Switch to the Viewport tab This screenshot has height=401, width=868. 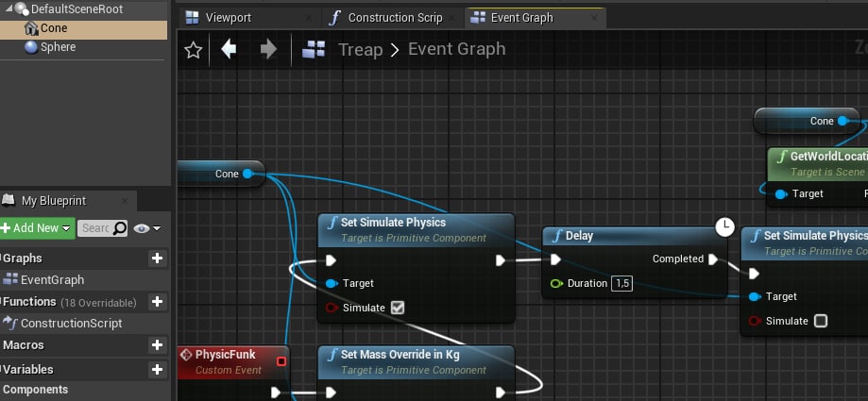coord(228,18)
